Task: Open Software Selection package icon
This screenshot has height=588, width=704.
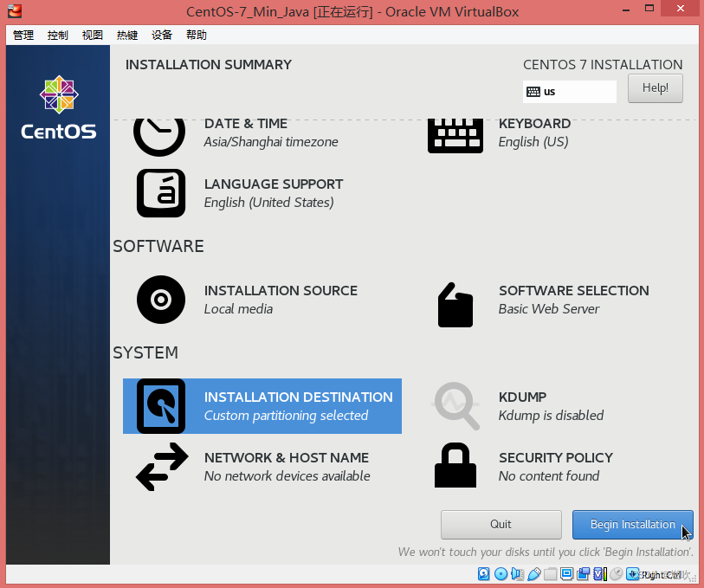Action: [x=455, y=304]
